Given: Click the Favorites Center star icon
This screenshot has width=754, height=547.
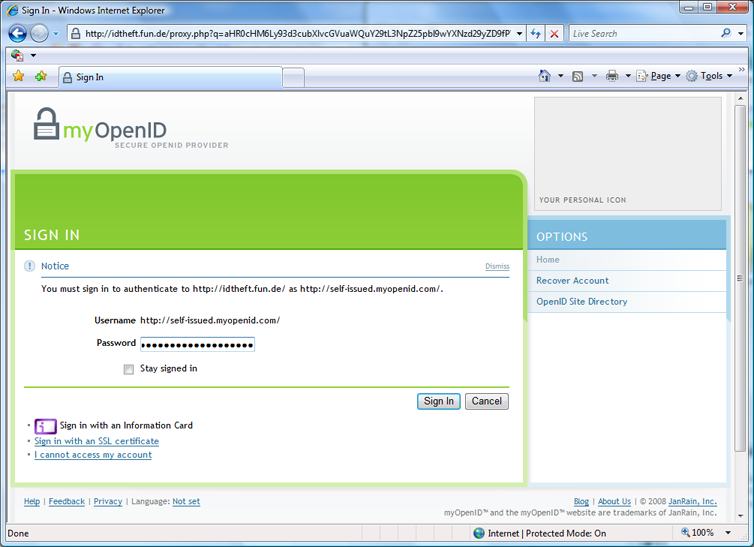Looking at the screenshot, I should point(18,76).
